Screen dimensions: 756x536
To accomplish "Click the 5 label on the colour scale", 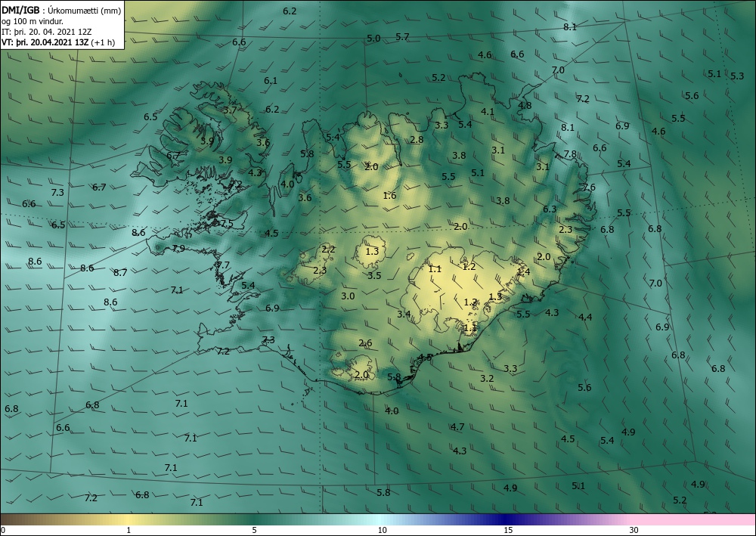I will [x=254, y=531].
